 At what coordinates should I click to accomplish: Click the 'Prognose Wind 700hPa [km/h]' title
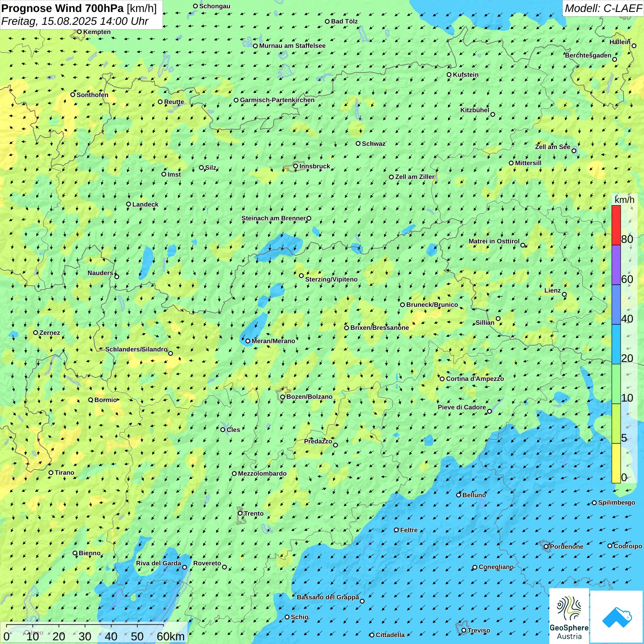(x=79, y=8)
